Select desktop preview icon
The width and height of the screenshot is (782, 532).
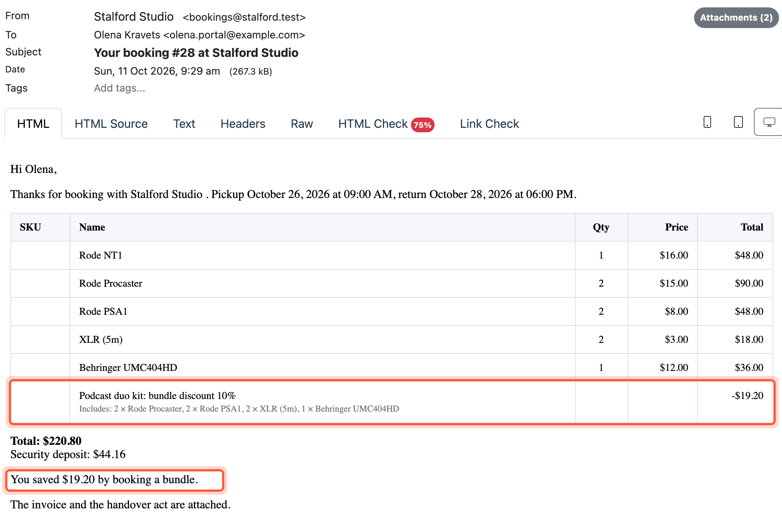pyautogui.click(x=769, y=122)
